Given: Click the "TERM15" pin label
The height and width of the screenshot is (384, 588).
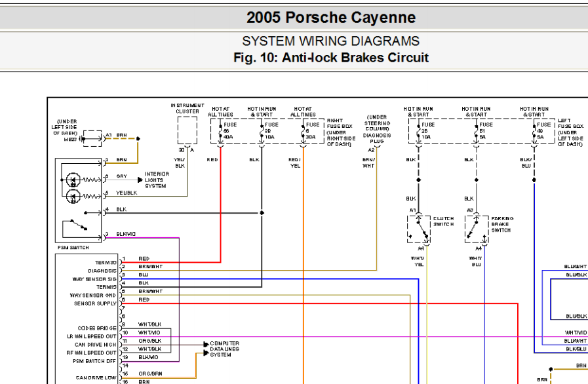Looking at the screenshot, I should click(106, 287).
